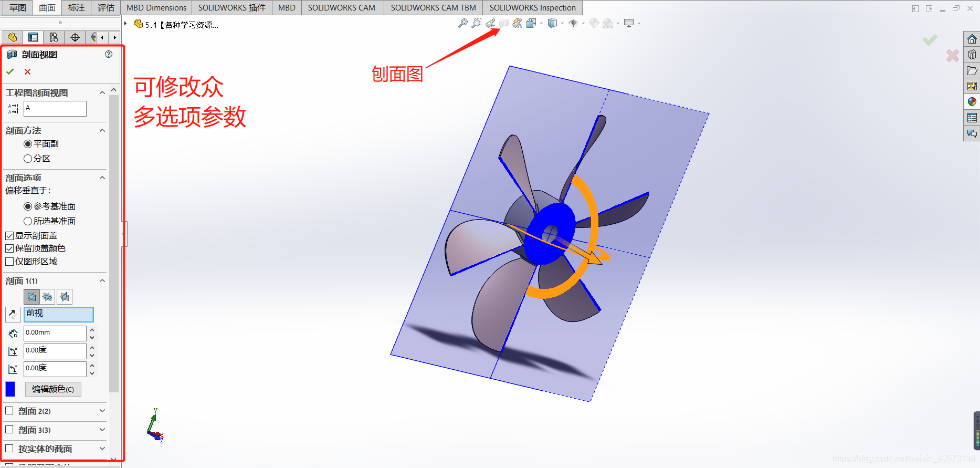Screen dimensions: 980x468
Task: Click the View Orientation cube icon
Action: click(x=531, y=23)
